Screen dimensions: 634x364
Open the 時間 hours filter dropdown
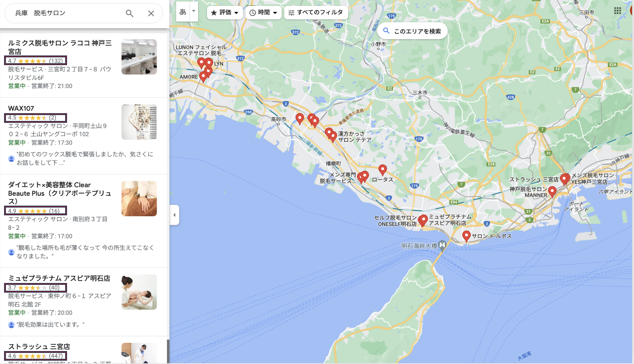tap(263, 13)
